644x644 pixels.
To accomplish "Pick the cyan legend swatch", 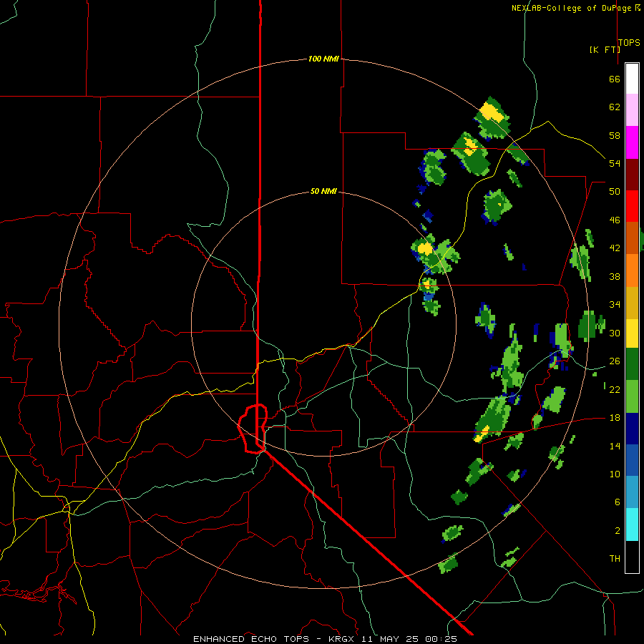I will (632, 525).
